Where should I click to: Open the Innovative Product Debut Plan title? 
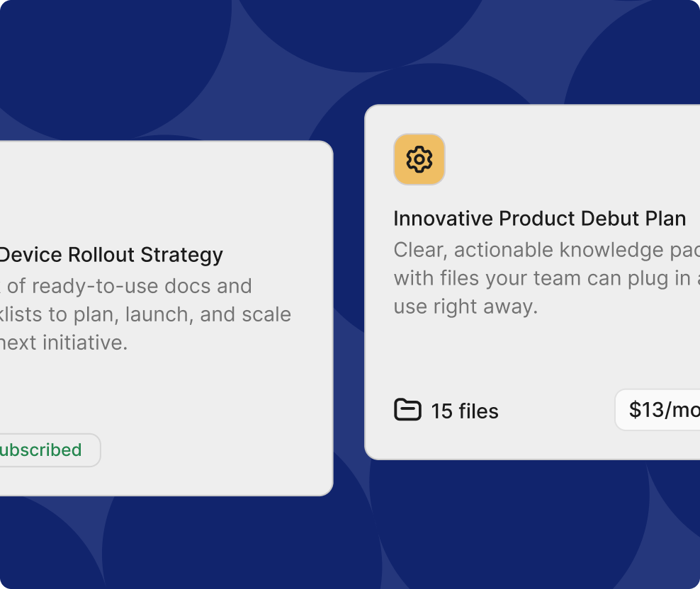(x=539, y=219)
